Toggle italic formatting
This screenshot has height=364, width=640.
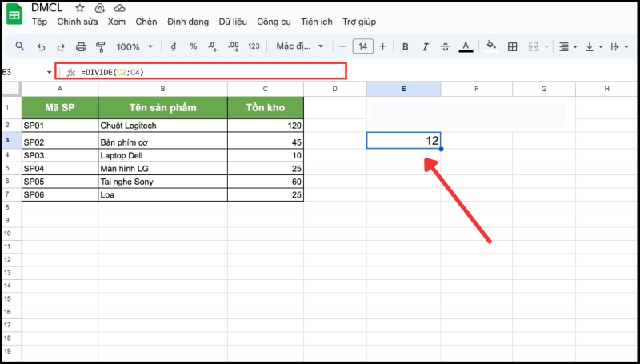[x=426, y=46]
